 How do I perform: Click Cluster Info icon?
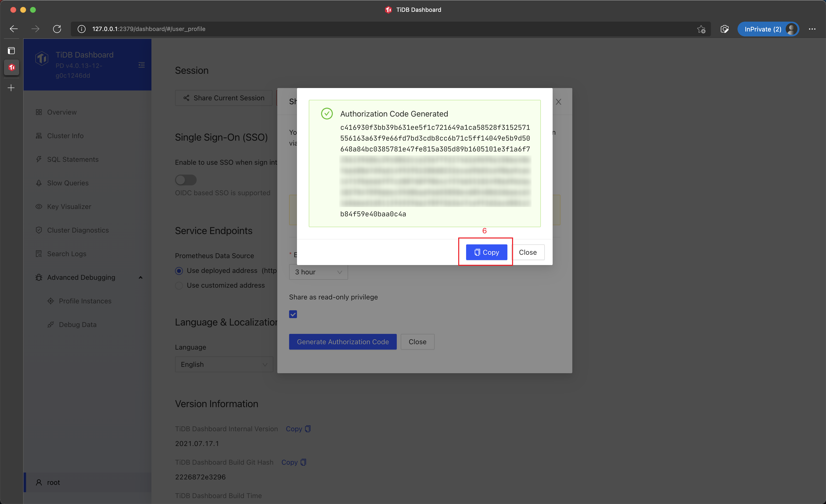click(x=39, y=136)
